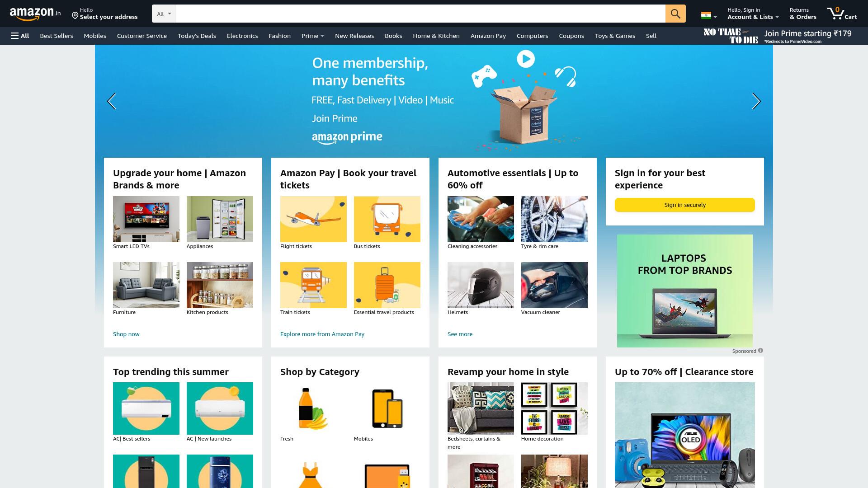Select the Helmets product image
This screenshot has width=868, height=488.
(481, 285)
